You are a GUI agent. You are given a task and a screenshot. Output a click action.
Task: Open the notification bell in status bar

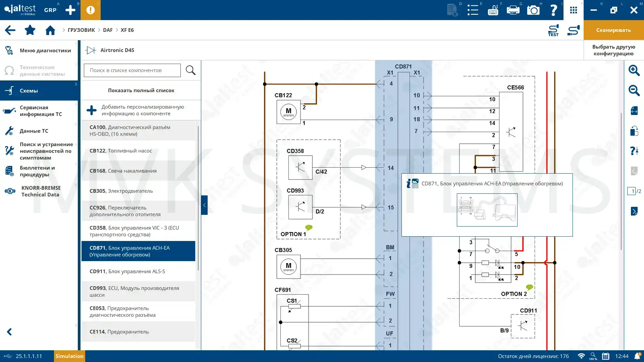(637, 356)
